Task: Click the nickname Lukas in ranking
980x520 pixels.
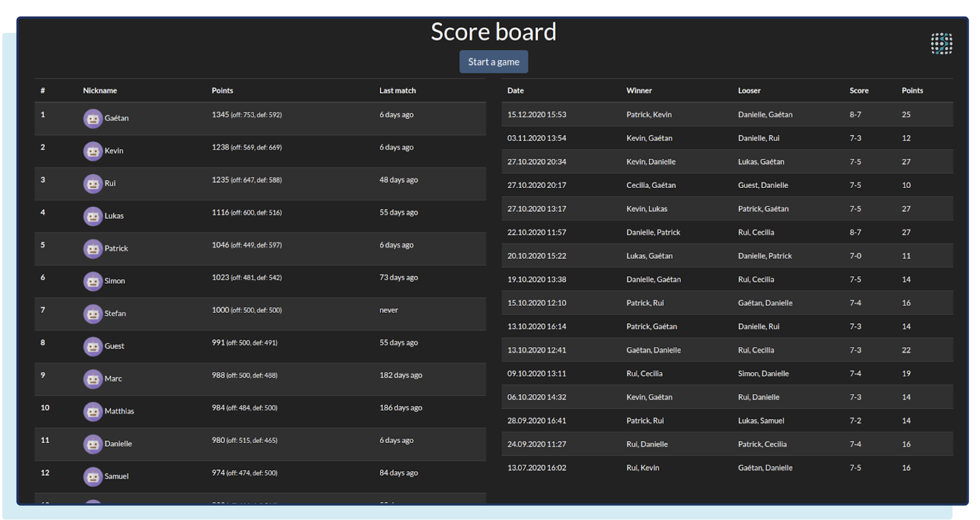Action: pyautogui.click(x=114, y=216)
